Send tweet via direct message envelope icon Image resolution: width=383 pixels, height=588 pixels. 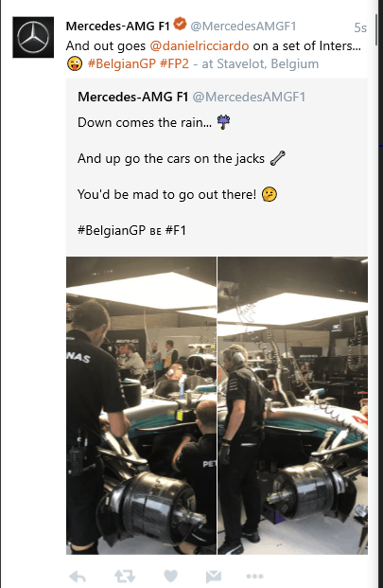tap(214, 577)
